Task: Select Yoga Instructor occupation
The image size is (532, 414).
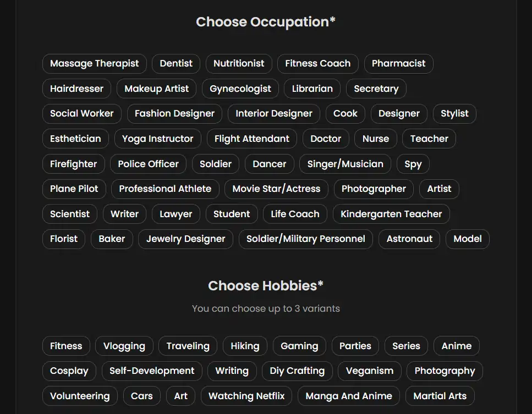Action: tap(157, 139)
